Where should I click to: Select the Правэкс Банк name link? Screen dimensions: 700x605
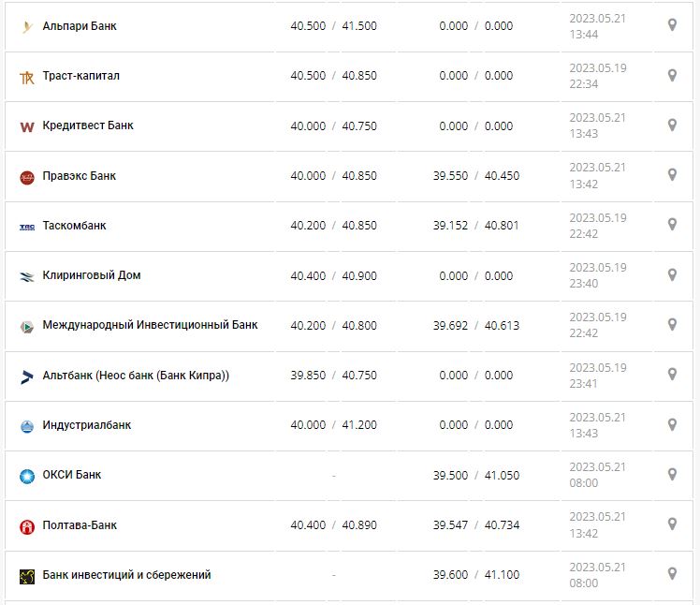(x=80, y=176)
